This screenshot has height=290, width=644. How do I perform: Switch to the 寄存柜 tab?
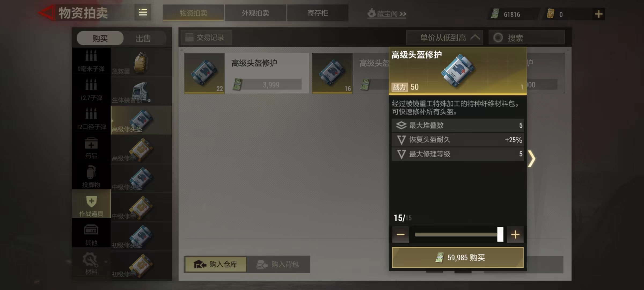(x=318, y=13)
